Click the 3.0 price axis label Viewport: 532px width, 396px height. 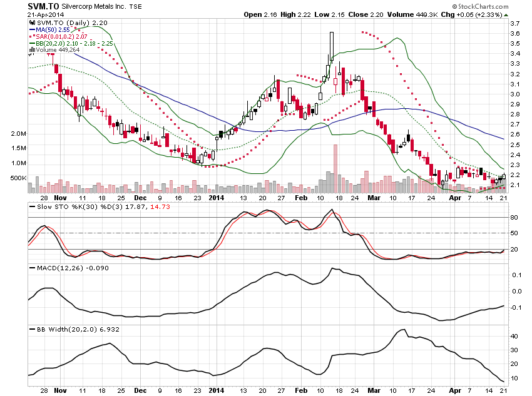[514, 94]
